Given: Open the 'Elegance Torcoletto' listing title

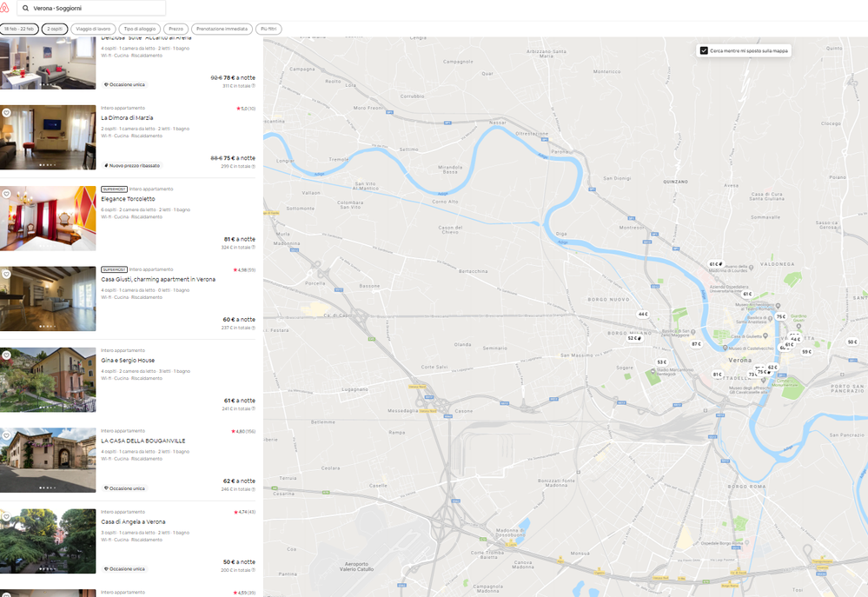Looking at the screenshot, I should point(128,199).
